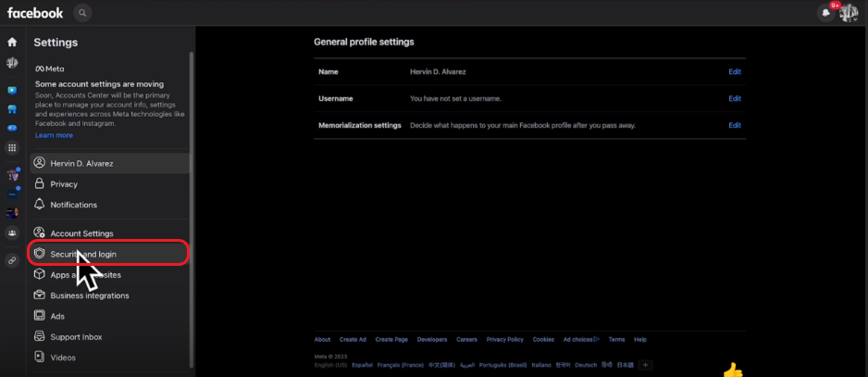
Task: Click the plus button for more languages
Action: 646,365
